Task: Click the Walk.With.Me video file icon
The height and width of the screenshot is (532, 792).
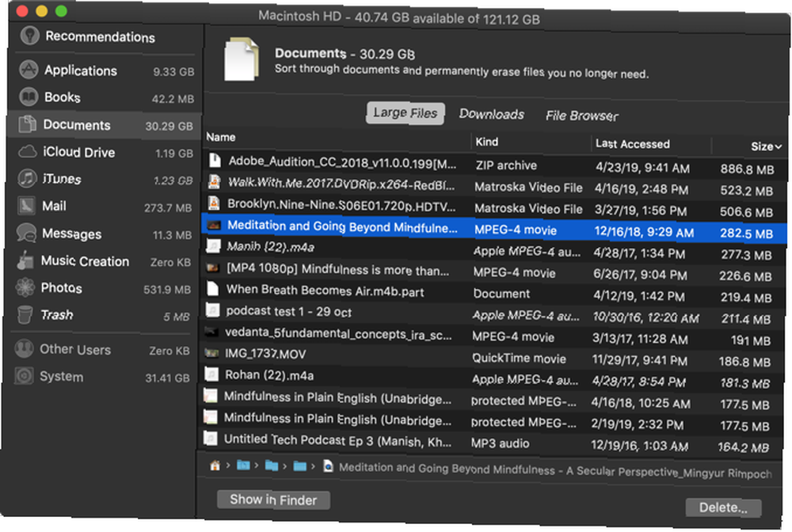Action: 214,182
